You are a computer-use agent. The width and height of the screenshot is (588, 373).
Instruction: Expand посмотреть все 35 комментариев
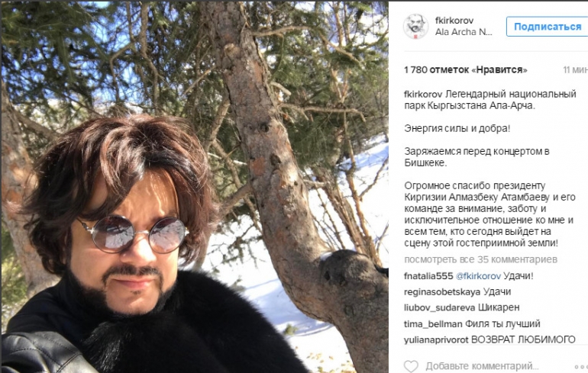[480, 259]
